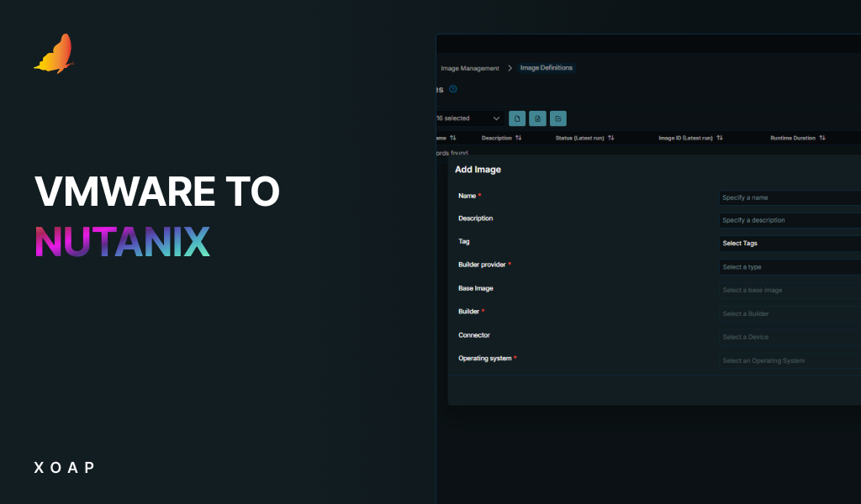The height and width of the screenshot is (504, 861).
Task: Switch to the Image Definitions tab
Action: (545, 68)
